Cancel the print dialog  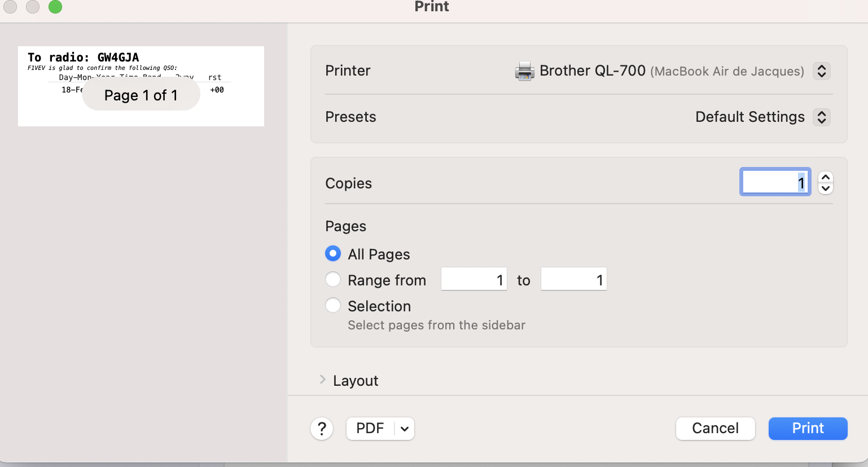pyautogui.click(x=715, y=429)
